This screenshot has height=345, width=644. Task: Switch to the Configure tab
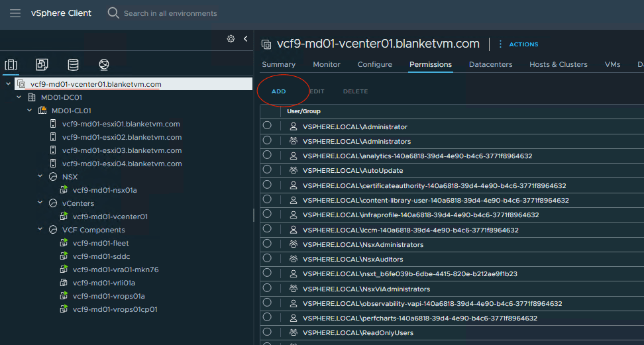(374, 64)
